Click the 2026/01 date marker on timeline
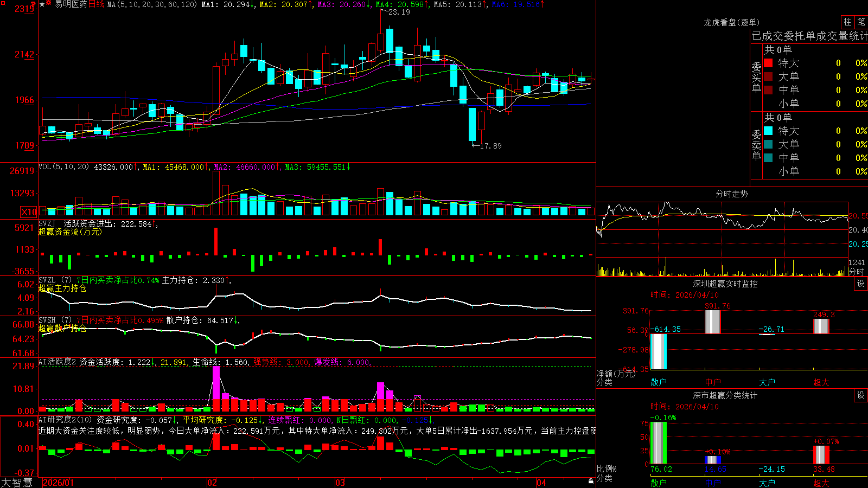Screen dimensions: 868x488 58,483
